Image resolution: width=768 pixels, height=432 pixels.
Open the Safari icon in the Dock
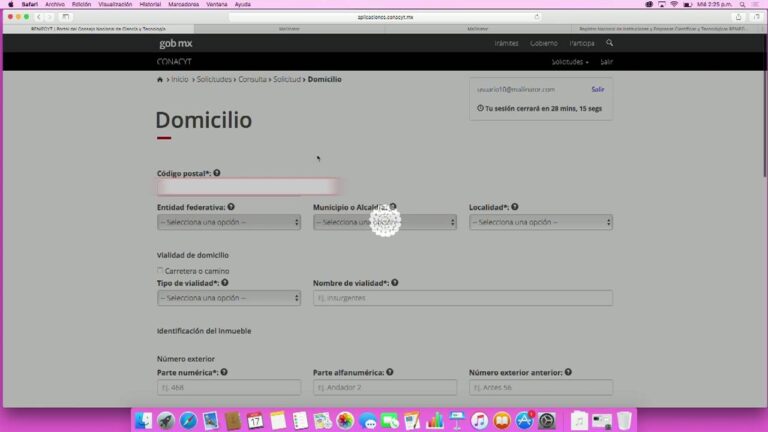(188, 421)
